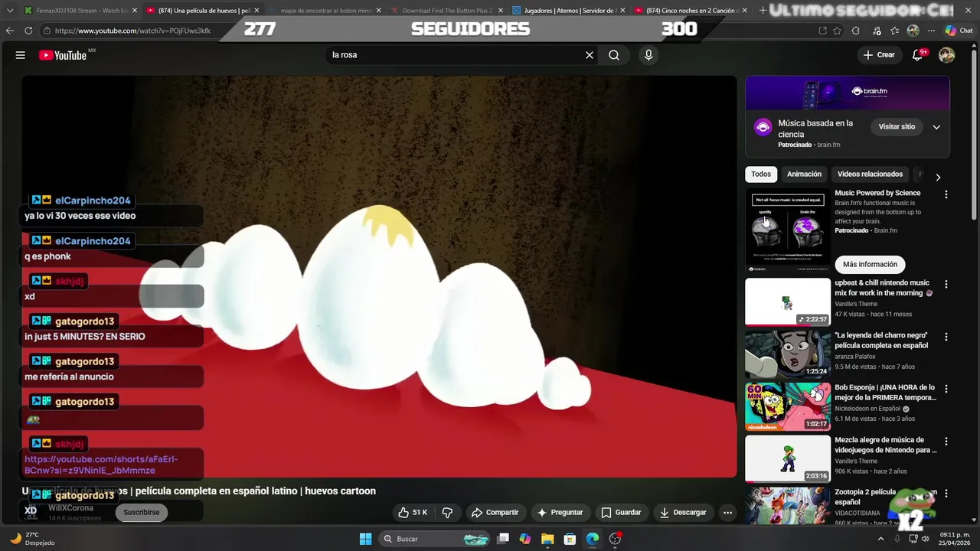Open Task View on taskbar
Viewport: 980px width, 551px height.
[503, 539]
